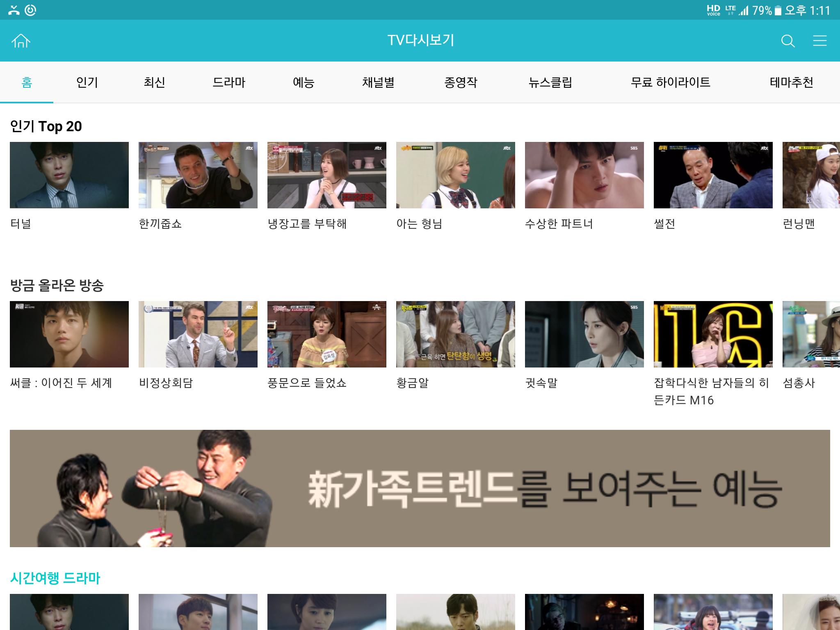Open the 써클 : 이어진 두 세계 thumbnail
This screenshot has height=630, width=840.
tap(69, 334)
